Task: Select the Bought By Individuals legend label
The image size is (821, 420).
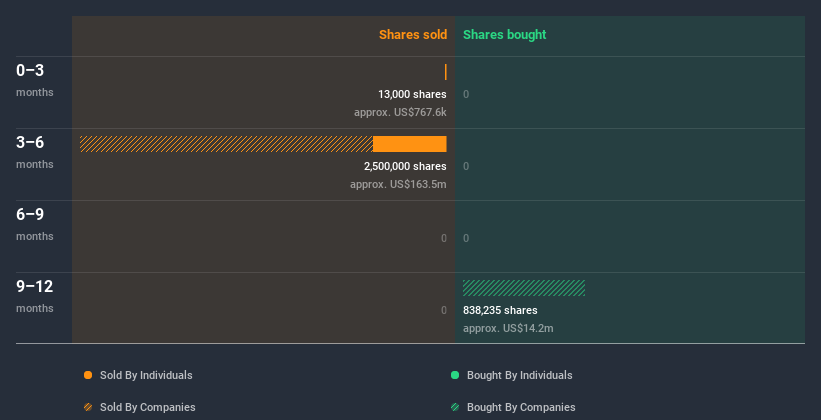Action: 519,375
